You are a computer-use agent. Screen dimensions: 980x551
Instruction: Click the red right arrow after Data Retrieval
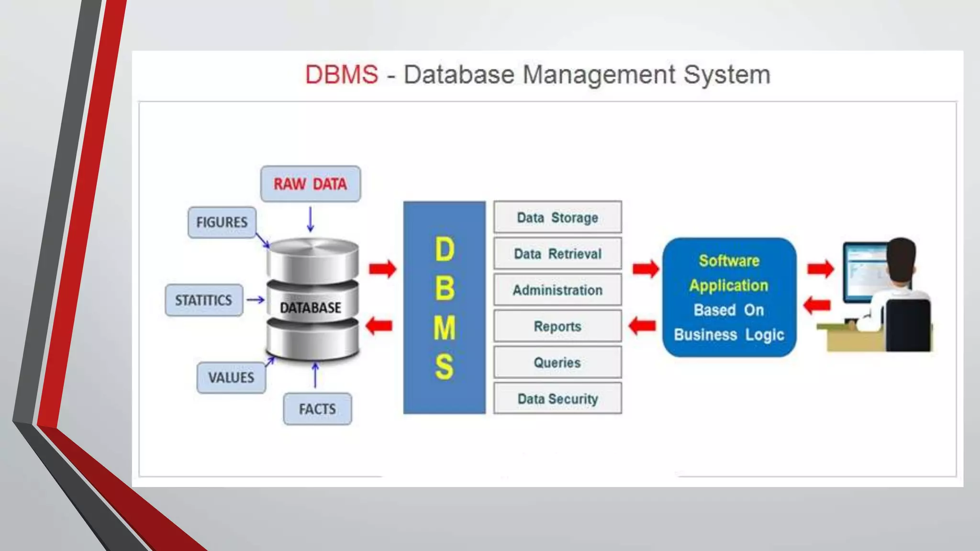click(x=646, y=269)
